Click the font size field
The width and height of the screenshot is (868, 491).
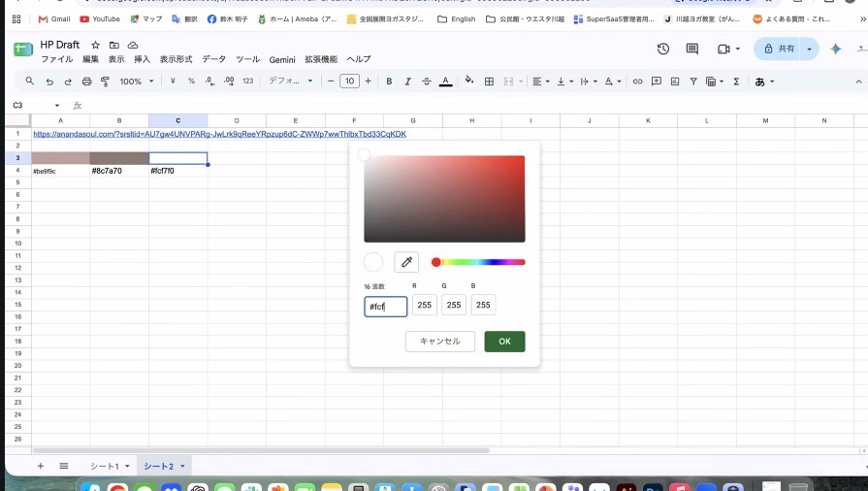coord(349,82)
